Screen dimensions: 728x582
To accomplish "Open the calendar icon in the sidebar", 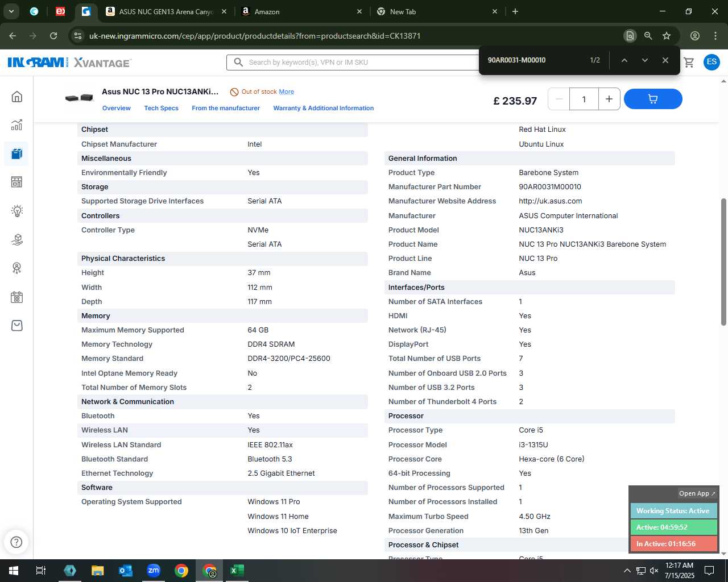I will (x=17, y=297).
